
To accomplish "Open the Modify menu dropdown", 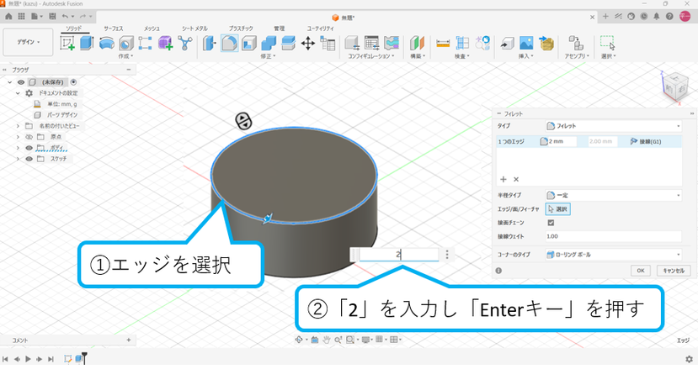I will click(268, 56).
